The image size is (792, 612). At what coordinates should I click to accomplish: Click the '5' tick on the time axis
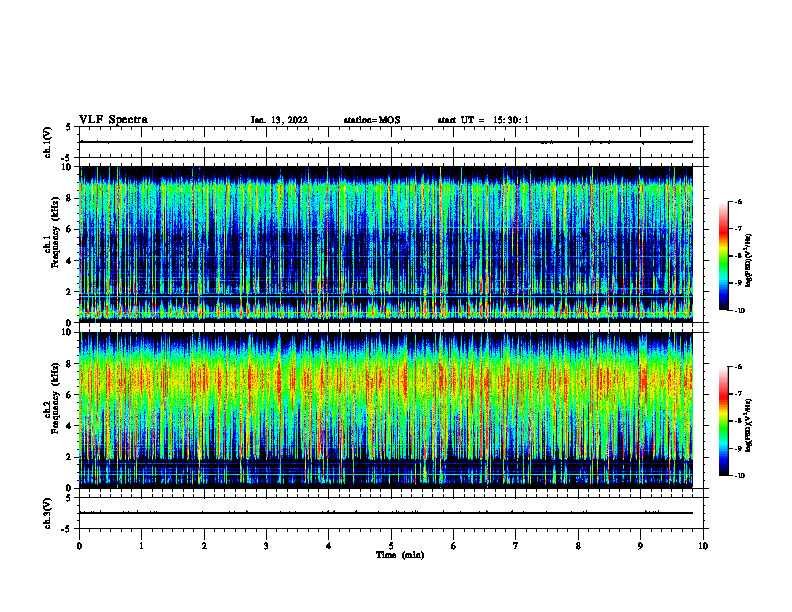pos(391,546)
